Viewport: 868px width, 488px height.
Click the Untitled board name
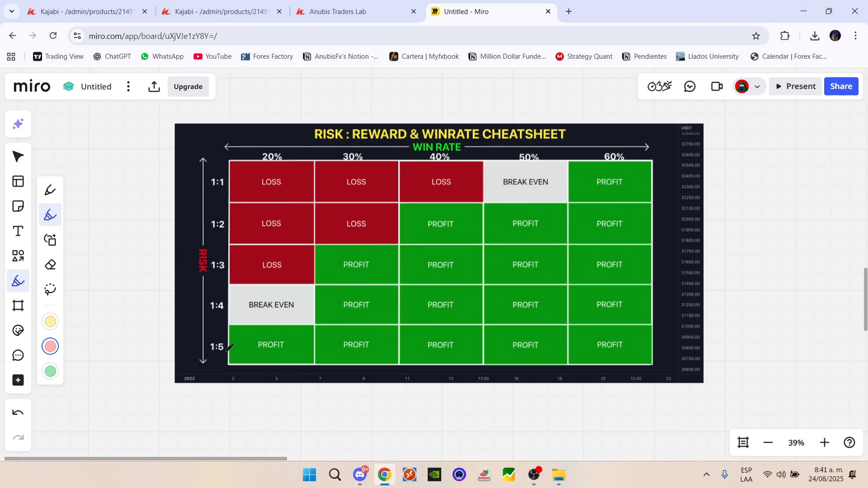point(96,86)
